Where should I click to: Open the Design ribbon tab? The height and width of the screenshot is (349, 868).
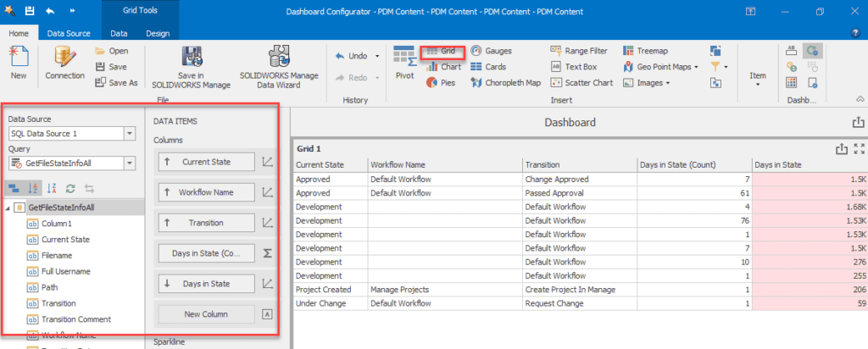[157, 34]
